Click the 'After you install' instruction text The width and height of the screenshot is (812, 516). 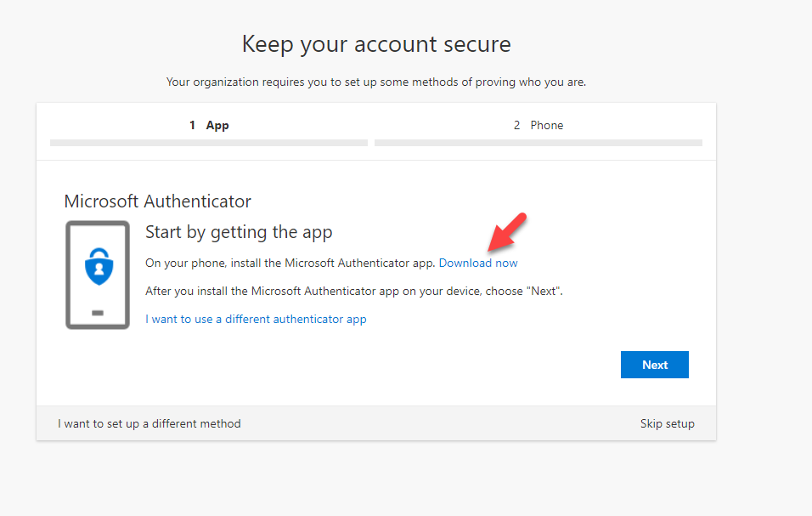pyautogui.click(x=354, y=291)
